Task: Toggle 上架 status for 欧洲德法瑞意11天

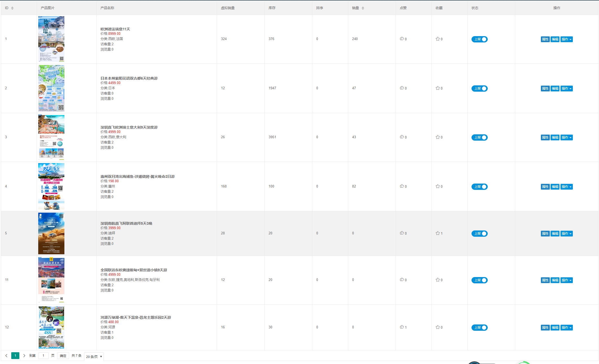Action: pos(479,39)
